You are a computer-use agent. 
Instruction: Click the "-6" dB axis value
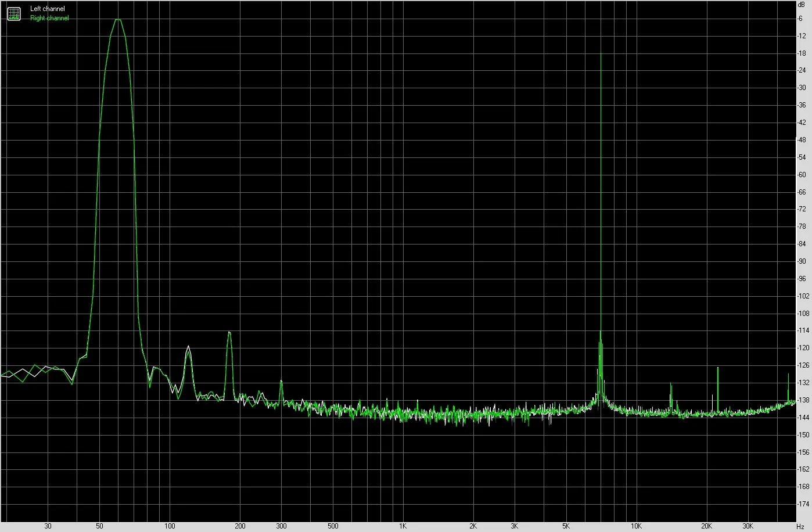coord(801,19)
